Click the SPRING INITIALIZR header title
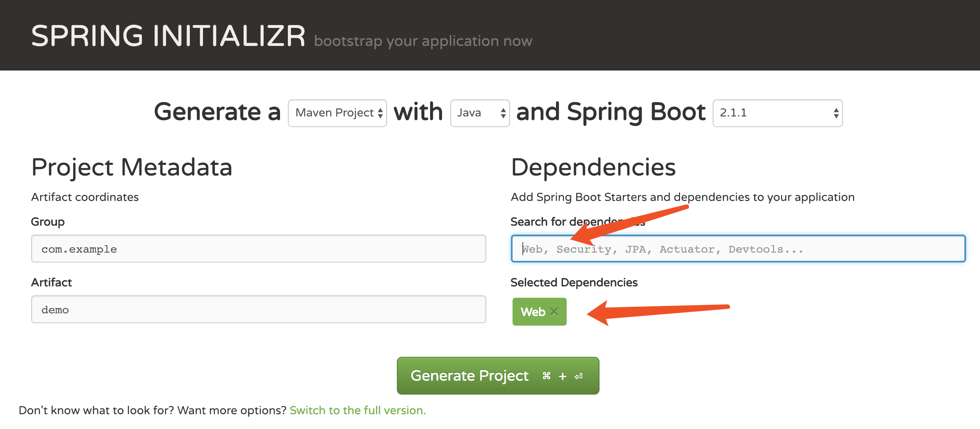 tap(168, 36)
